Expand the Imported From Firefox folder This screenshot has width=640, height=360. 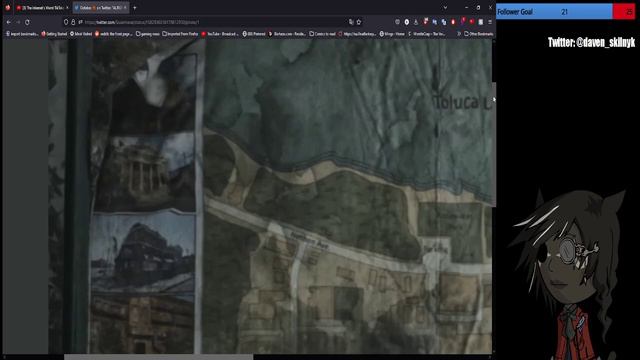180,34
